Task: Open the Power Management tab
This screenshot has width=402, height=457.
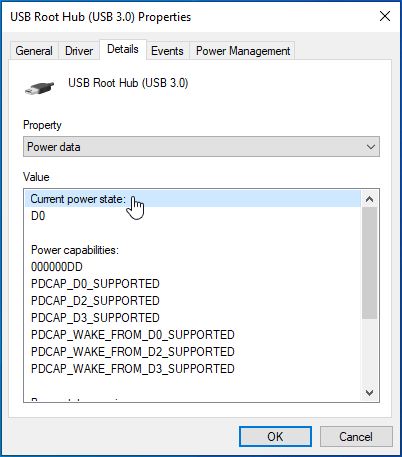Action: [x=243, y=51]
